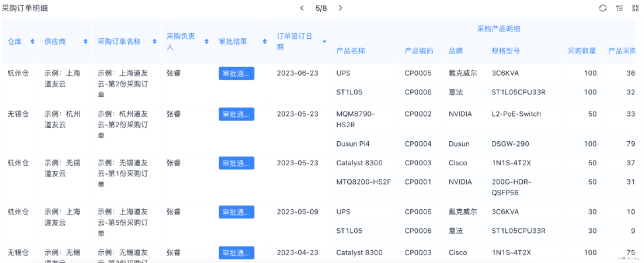Click 审批通 button for 2023-05-09 order
Screen dimensions: 644x263
[x=236, y=212]
